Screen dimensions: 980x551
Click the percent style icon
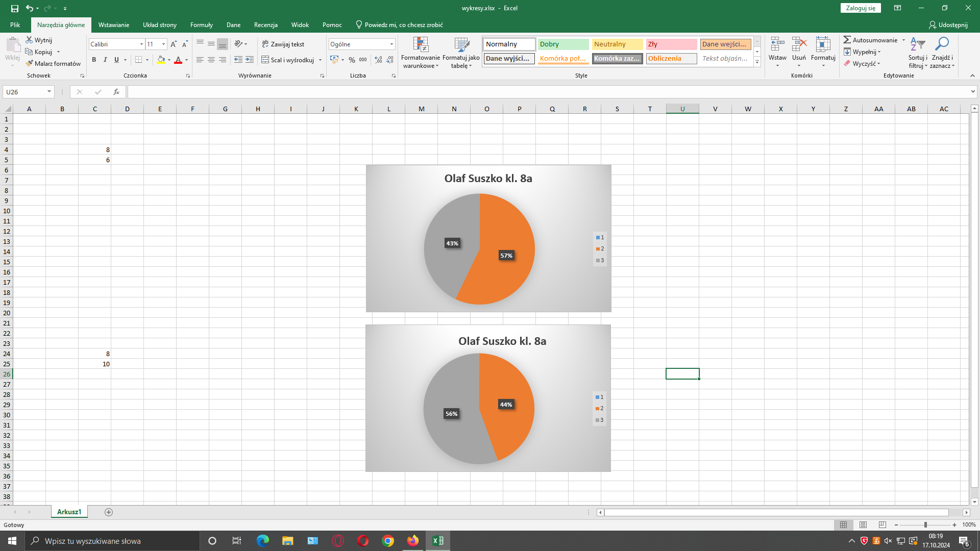[x=352, y=60]
